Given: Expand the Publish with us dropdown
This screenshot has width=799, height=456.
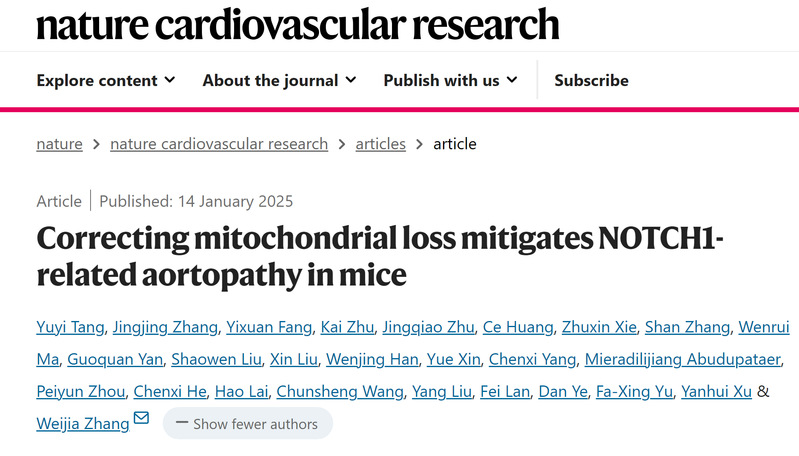Looking at the screenshot, I should (x=450, y=80).
